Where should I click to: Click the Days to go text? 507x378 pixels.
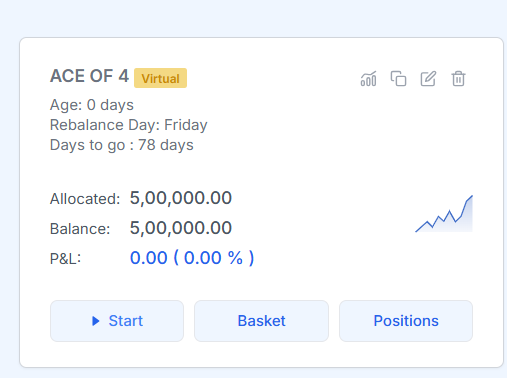point(122,145)
